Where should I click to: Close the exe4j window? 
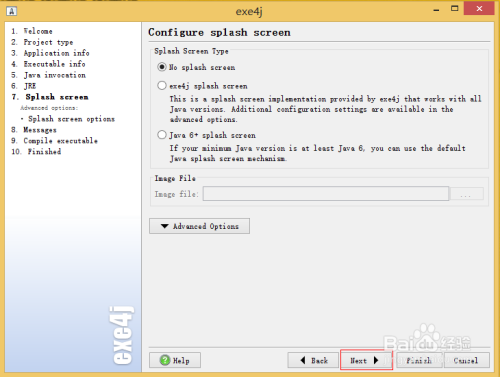tap(479, 9)
